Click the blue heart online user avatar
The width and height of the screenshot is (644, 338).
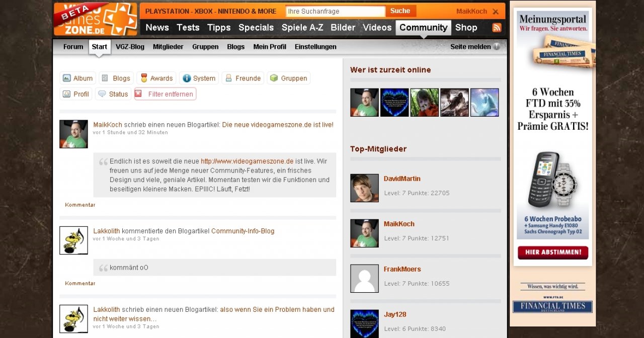coord(394,103)
